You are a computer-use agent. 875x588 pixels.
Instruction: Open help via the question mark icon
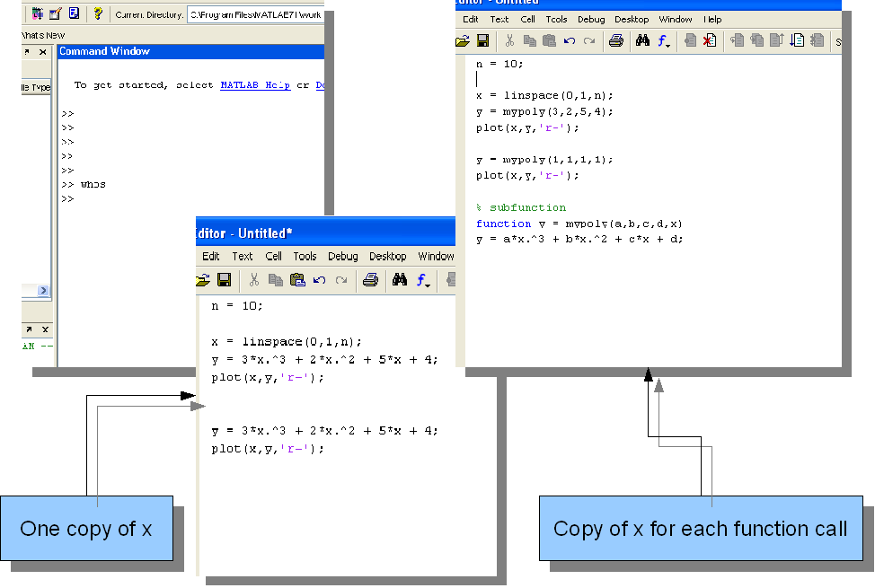[x=97, y=13]
